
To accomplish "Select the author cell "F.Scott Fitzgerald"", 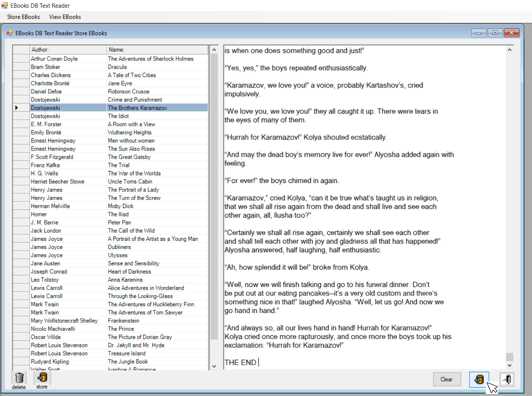I will pyautogui.click(x=68, y=157).
